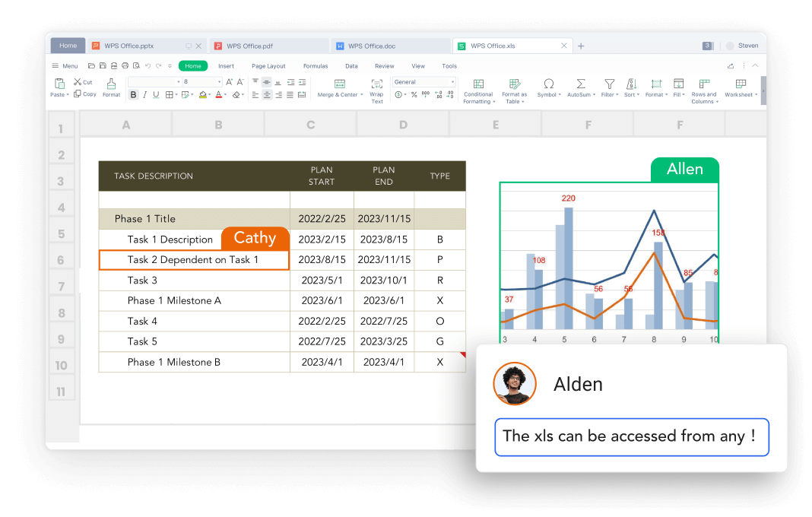Viewport: 812px width, 517px height.
Task: Switch to the Formulas ribbon tab
Action: click(315, 65)
